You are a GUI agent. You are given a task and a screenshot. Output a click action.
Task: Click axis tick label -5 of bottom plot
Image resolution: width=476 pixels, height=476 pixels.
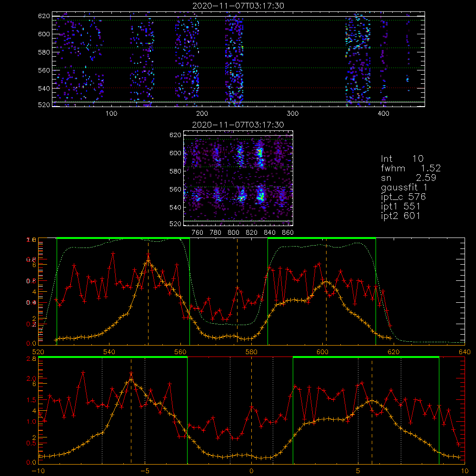click(x=145, y=471)
